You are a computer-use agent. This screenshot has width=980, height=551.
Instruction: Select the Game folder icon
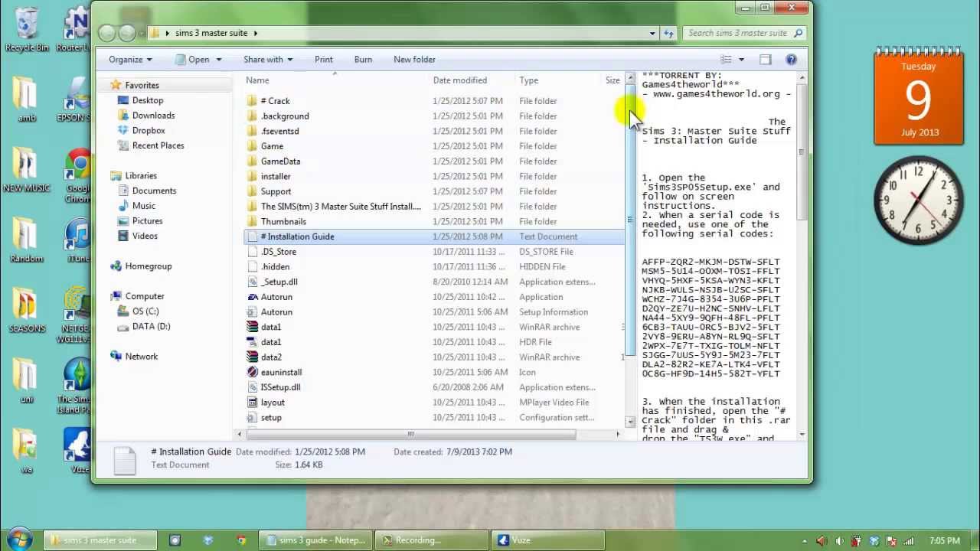coord(253,145)
